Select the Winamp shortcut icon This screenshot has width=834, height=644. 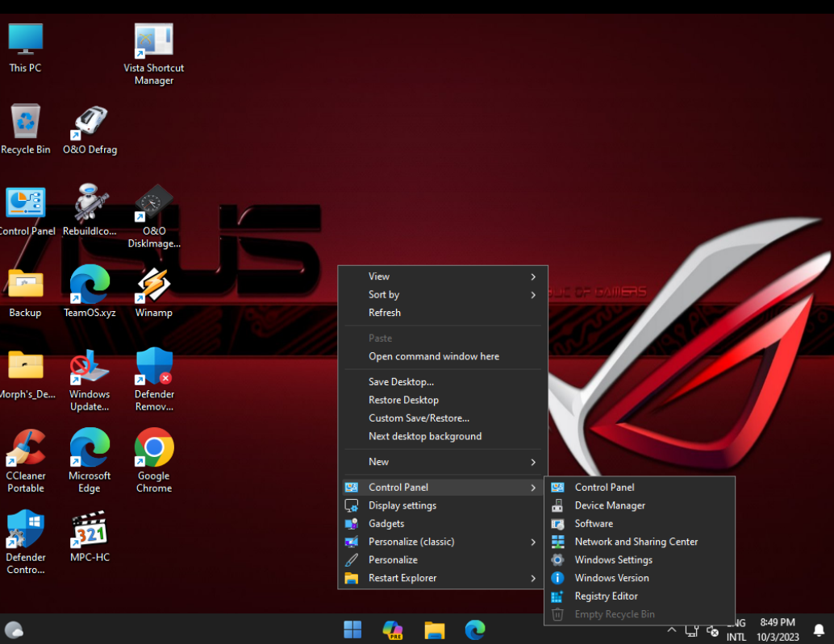click(x=154, y=293)
